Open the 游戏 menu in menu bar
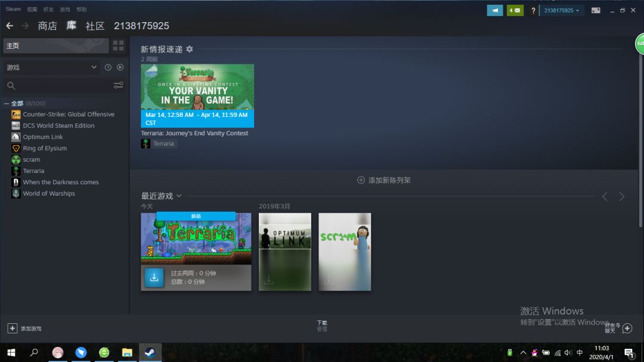This screenshot has width=644, height=362. [x=65, y=9]
